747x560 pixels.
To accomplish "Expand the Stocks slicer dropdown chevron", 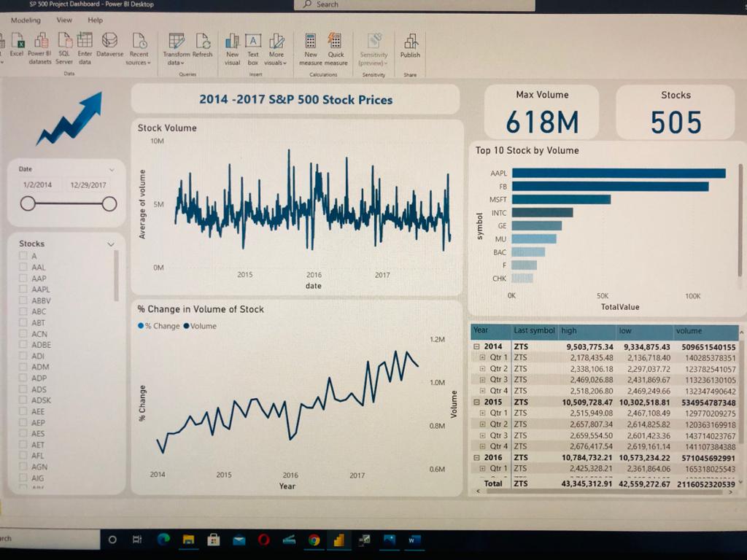I will pyautogui.click(x=111, y=244).
